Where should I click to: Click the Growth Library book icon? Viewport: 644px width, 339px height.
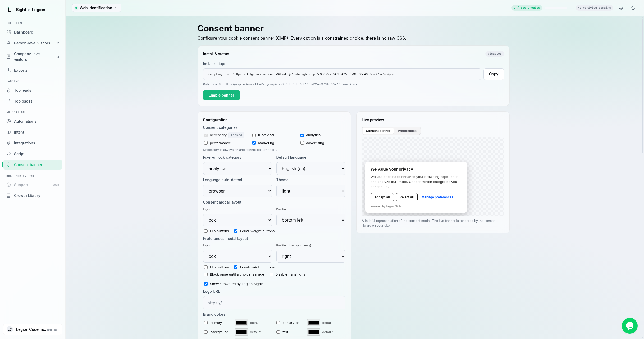click(8, 196)
